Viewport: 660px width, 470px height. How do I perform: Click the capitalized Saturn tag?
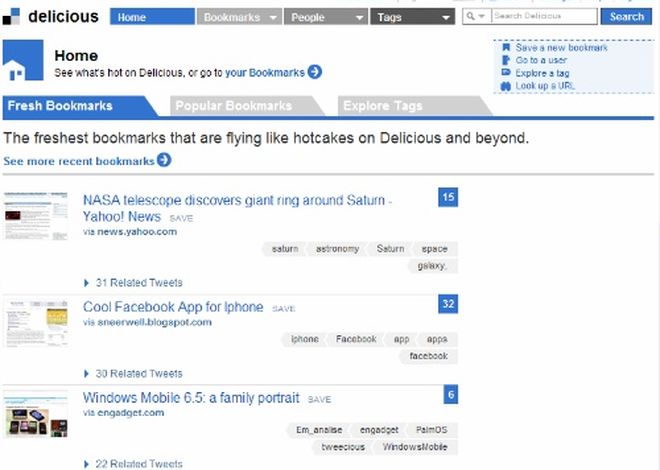tap(390, 249)
